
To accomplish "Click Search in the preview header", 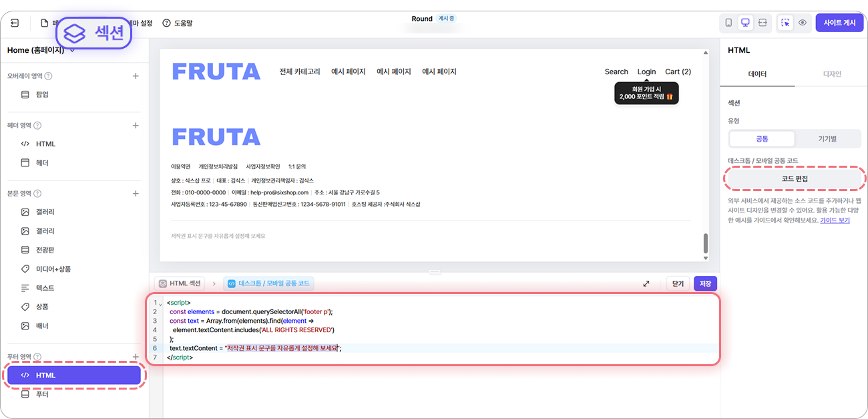I will [616, 72].
